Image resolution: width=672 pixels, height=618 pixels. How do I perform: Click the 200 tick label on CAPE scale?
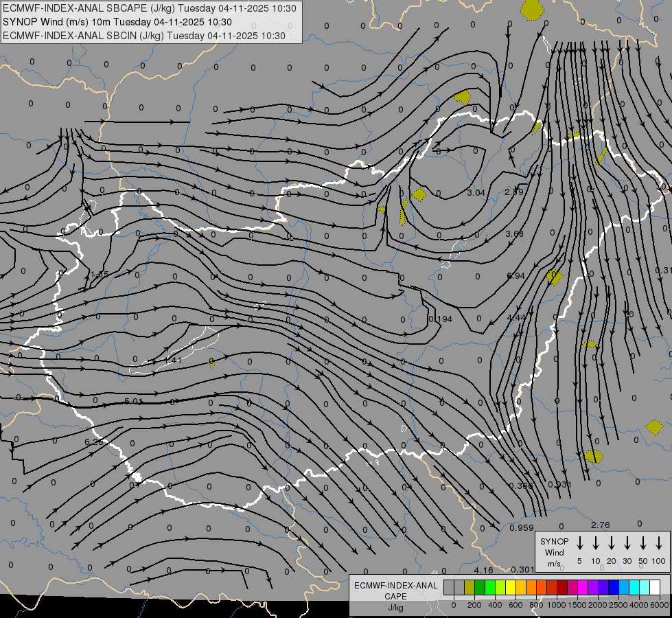coord(474,605)
